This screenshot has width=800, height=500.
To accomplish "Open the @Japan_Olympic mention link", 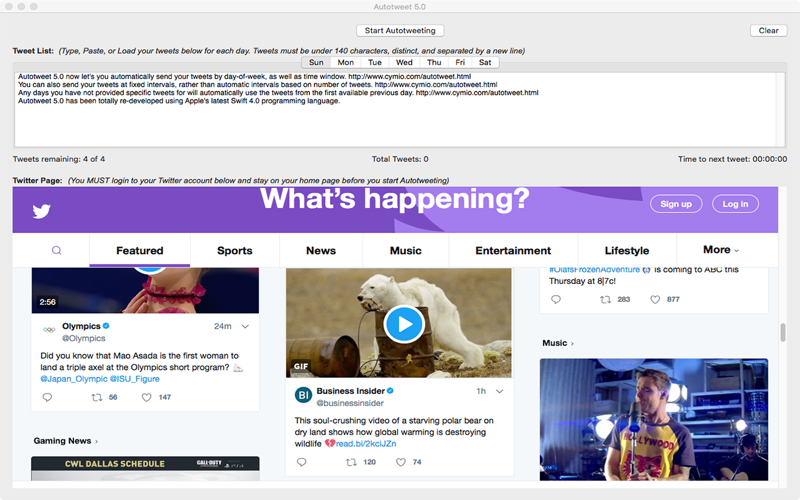I will (x=74, y=379).
